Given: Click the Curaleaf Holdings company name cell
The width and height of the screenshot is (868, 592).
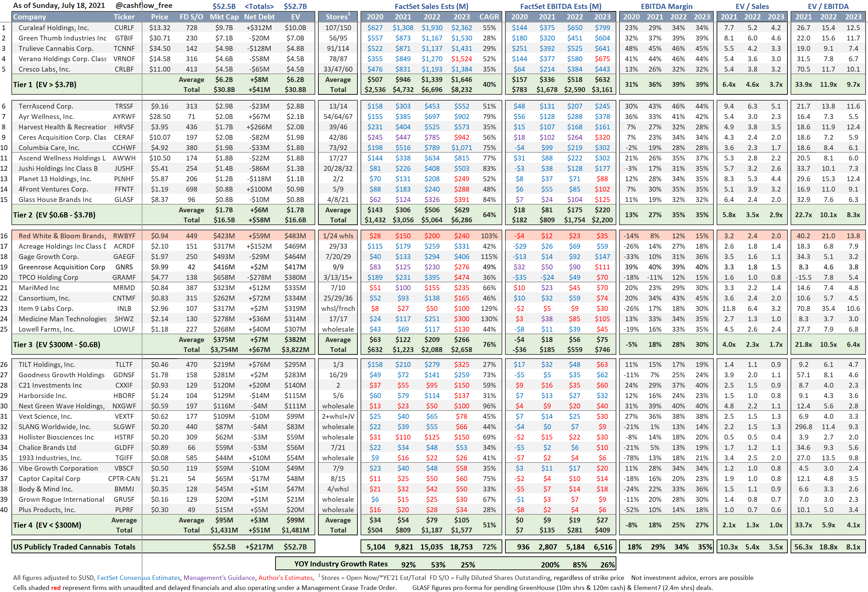Looking at the screenshot, I should [x=54, y=28].
